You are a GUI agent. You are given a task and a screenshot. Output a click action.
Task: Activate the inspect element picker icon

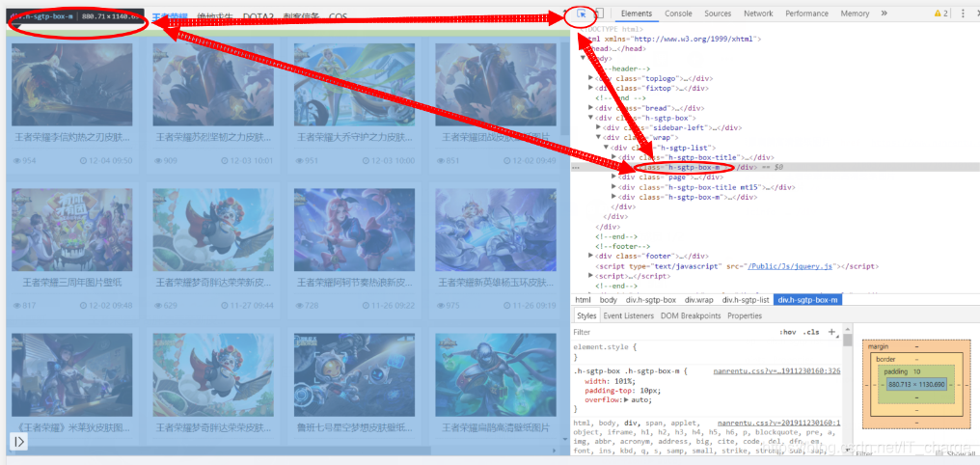point(582,14)
